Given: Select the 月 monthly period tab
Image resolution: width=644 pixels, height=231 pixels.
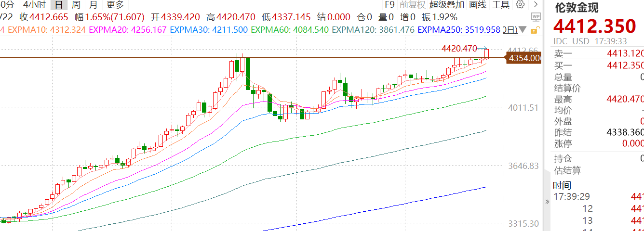Looking at the screenshot, I should [93, 5].
